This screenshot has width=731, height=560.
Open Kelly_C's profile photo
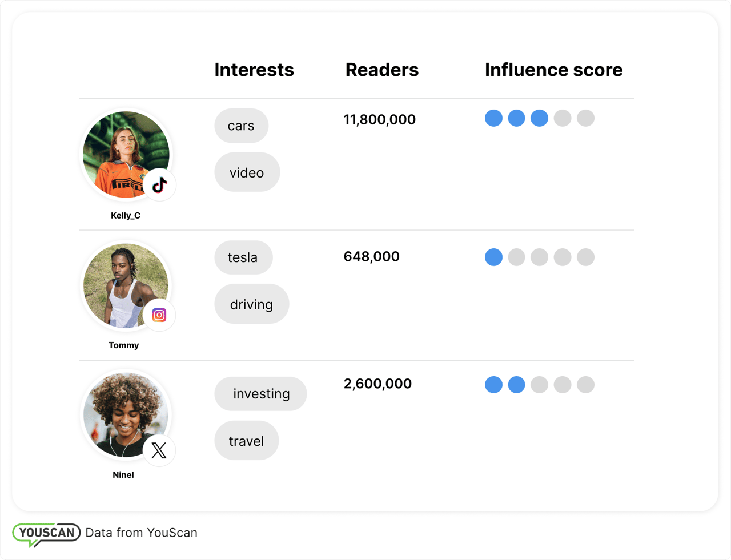[122, 152]
